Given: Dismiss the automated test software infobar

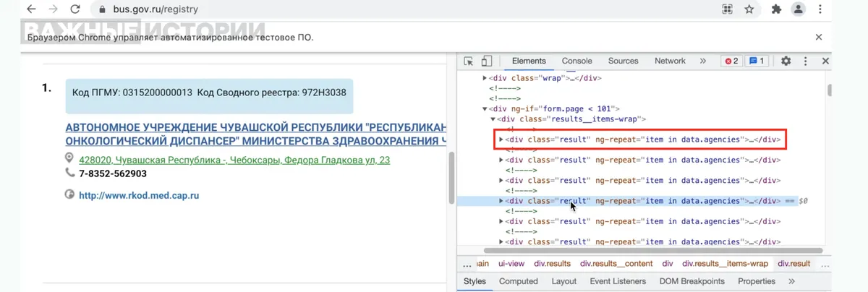Looking at the screenshot, I should (819, 37).
